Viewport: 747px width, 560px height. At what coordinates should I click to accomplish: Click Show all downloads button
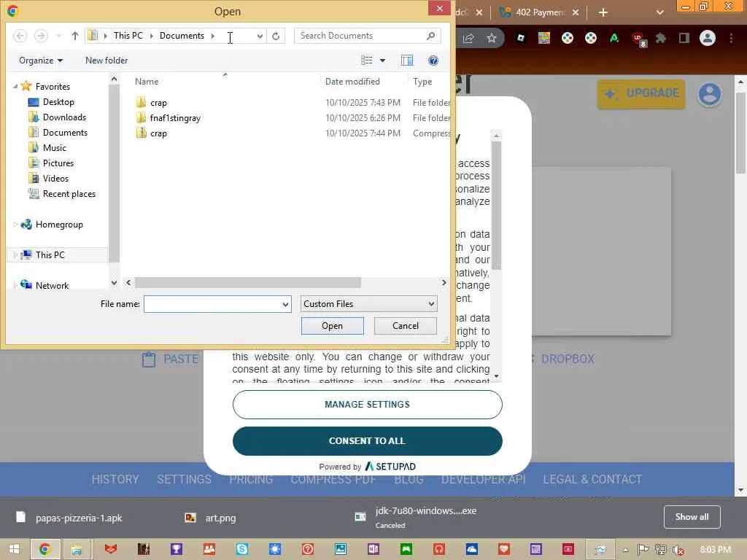click(x=692, y=517)
